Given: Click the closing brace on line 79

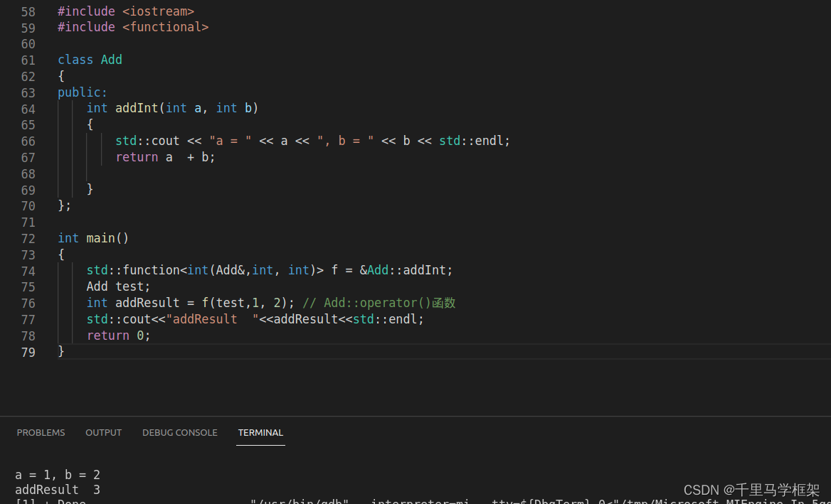Looking at the screenshot, I should click(x=61, y=351).
